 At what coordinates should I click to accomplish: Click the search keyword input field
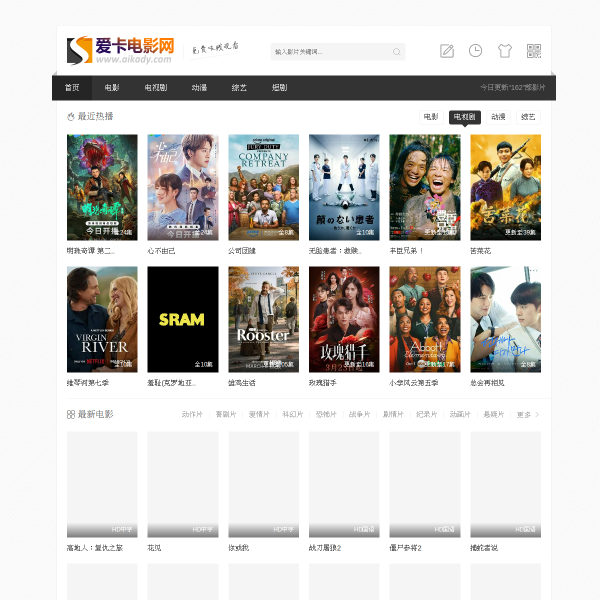pos(330,52)
